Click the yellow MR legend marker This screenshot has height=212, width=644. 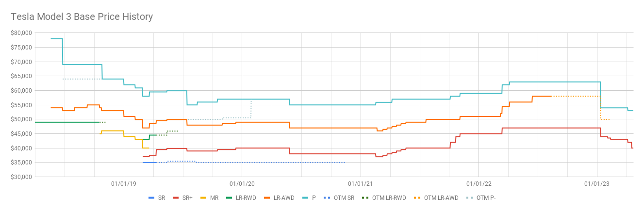click(x=203, y=198)
